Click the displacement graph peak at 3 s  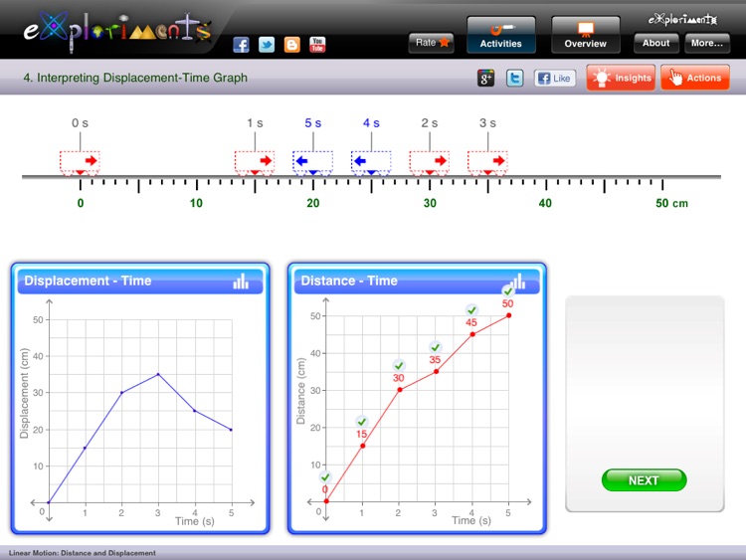point(158,374)
